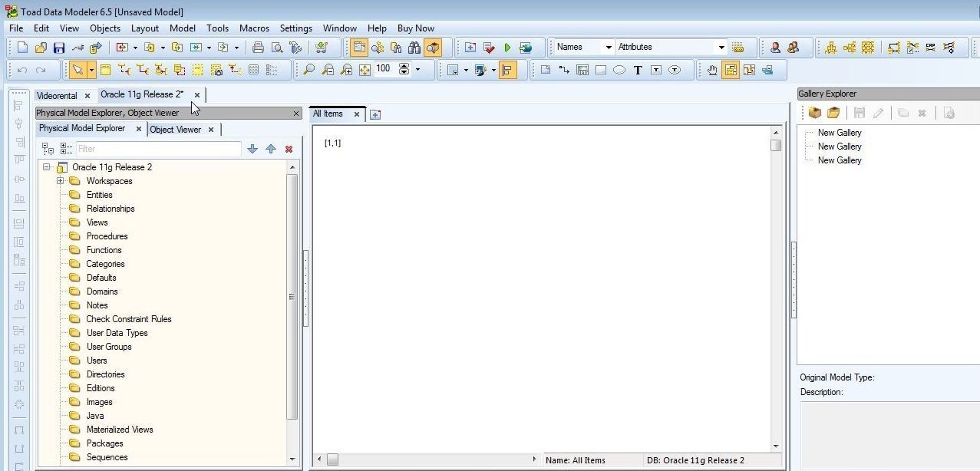Click the green play run icon
This screenshot has width=980, height=471.
click(x=507, y=48)
